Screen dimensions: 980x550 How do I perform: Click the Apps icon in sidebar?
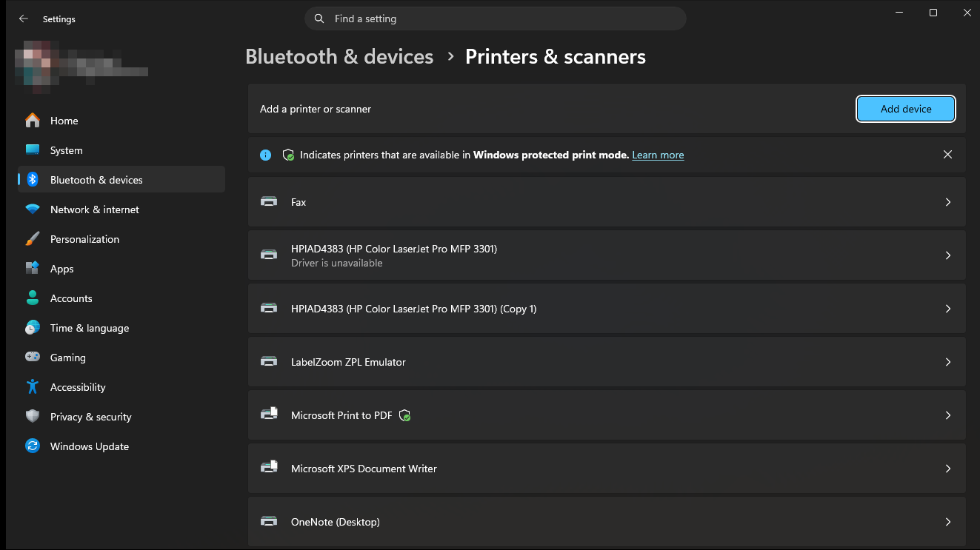tap(33, 269)
